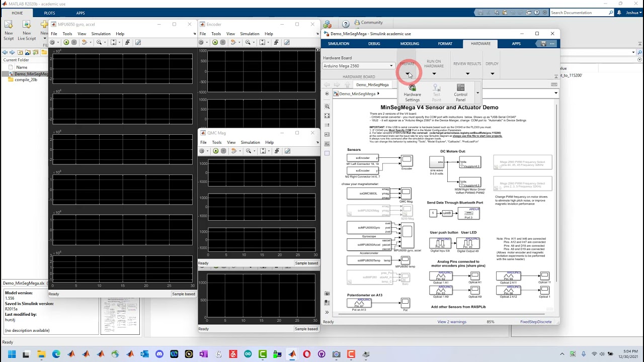Click the Save icon in Simulink quick access
644x362 pixels.
(x=543, y=44)
